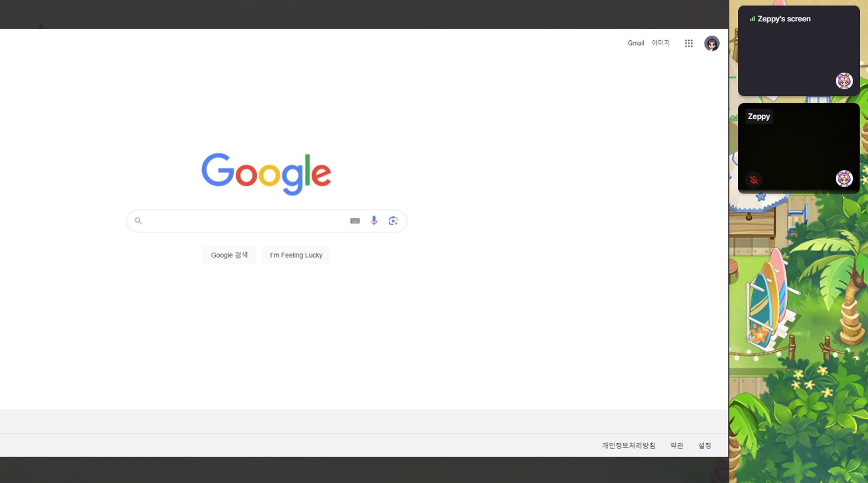
Task: Open the Google apps grid menu
Action: click(x=689, y=43)
